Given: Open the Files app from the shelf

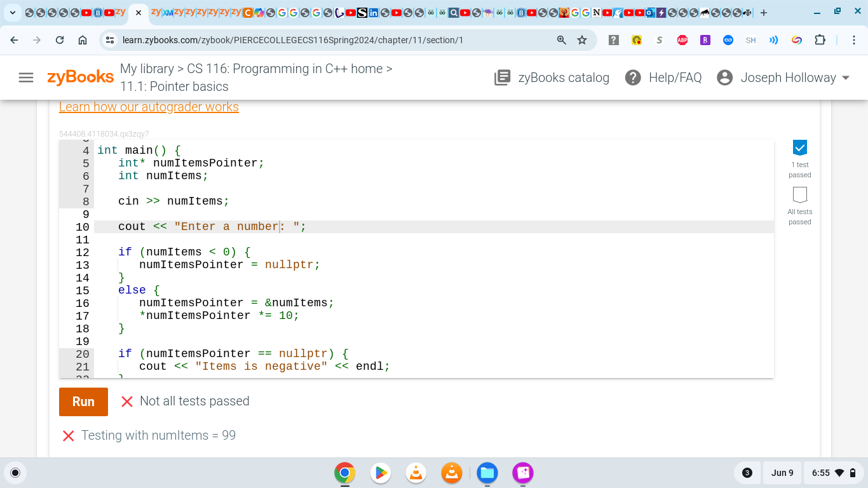Looking at the screenshot, I should click(x=487, y=473).
